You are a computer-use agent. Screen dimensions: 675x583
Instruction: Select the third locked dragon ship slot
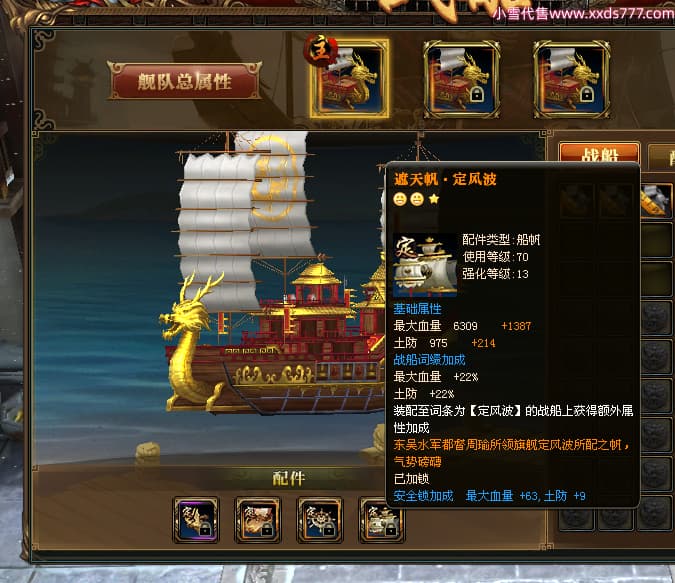pyautogui.click(x=571, y=79)
